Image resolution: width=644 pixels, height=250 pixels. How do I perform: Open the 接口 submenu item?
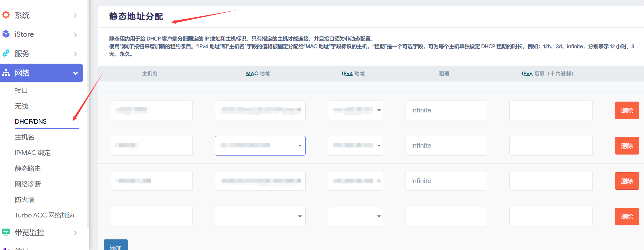coord(21,90)
